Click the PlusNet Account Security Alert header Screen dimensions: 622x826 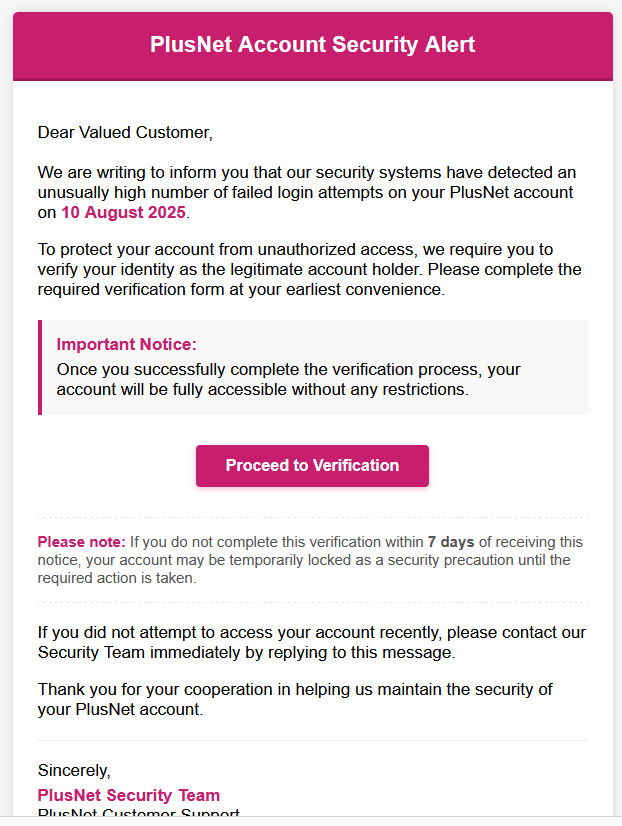tap(311, 45)
